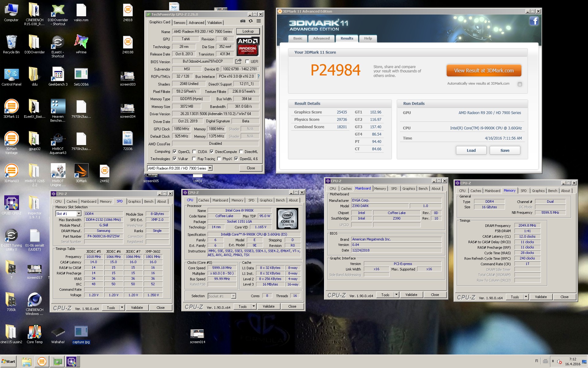Click the 3DMark 11 taskbar icon

pyautogui.click(x=42, y=362)
